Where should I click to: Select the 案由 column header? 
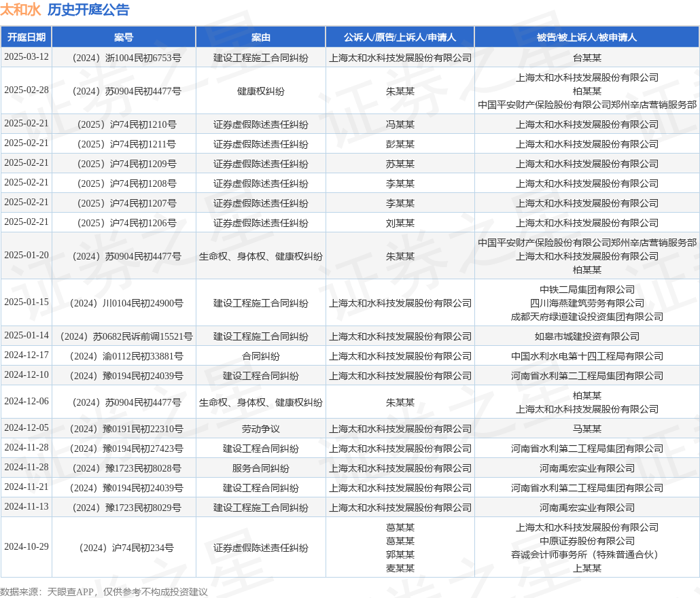pos(261,37)
